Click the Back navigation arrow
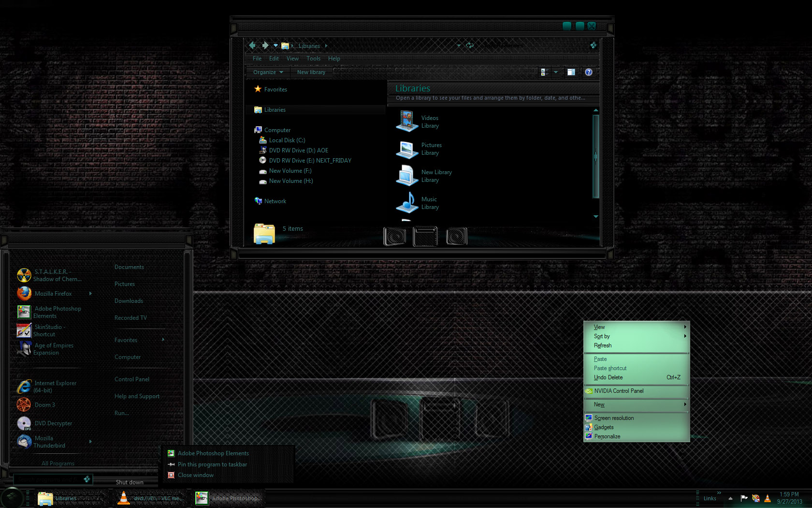The width and height of the screenshot is (812, 508). coord(252,45)
